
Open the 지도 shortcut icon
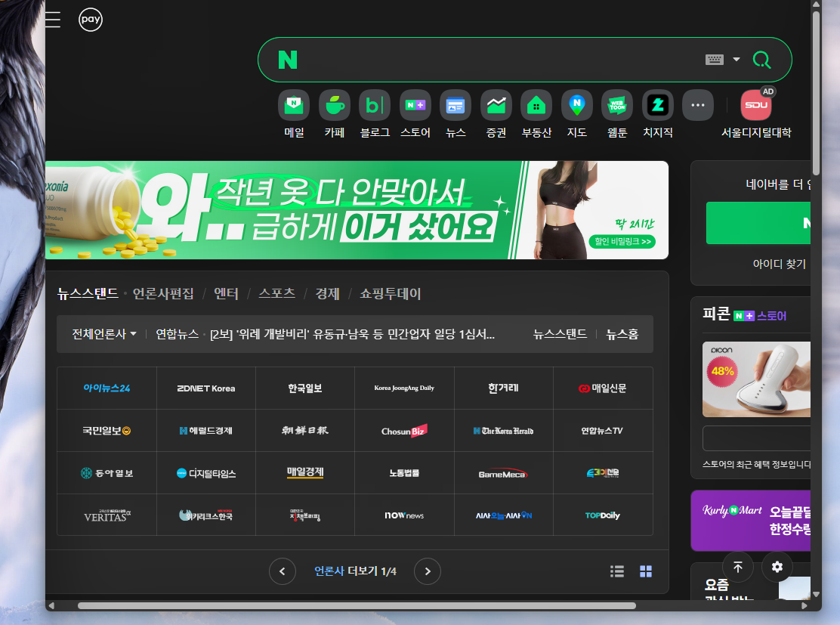pyautogui.click(x=577, y=105)
